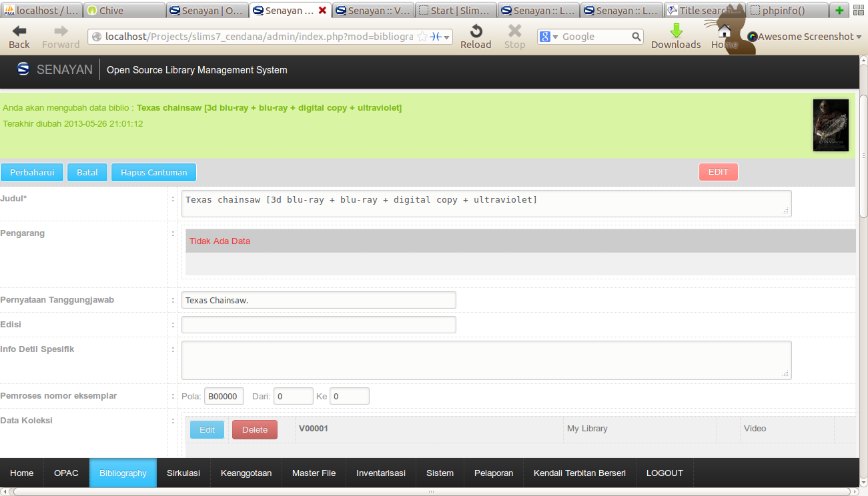Screen dimensions: 868x496
Task: Click the address bar URL field
Action: [260, 37]
